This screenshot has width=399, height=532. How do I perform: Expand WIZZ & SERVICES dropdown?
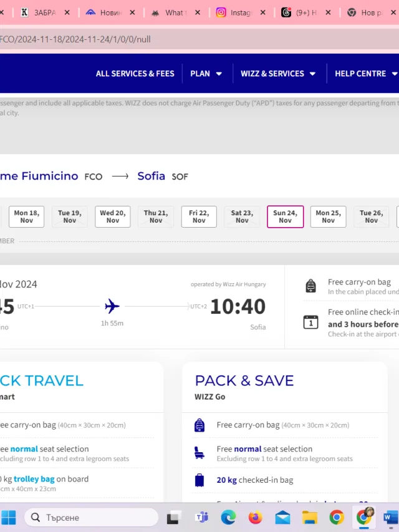point(278,74)
